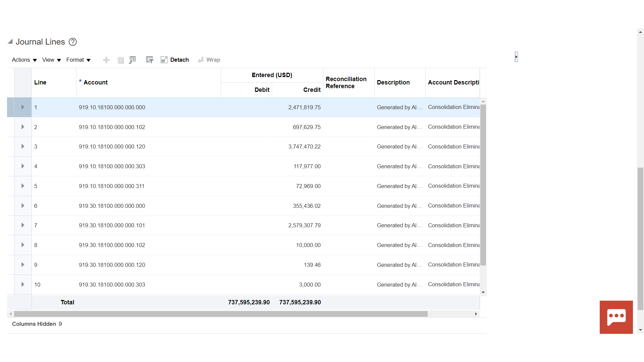The height and width of the screenshot is (362, 644).
Task: Click credit amount 72,969.00
Action: coord(308,186)
